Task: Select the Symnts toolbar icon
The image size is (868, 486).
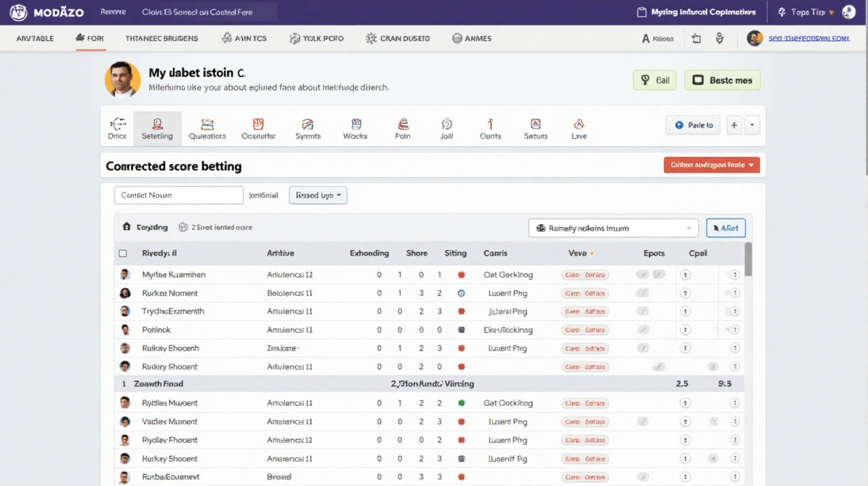Action: 307,129
